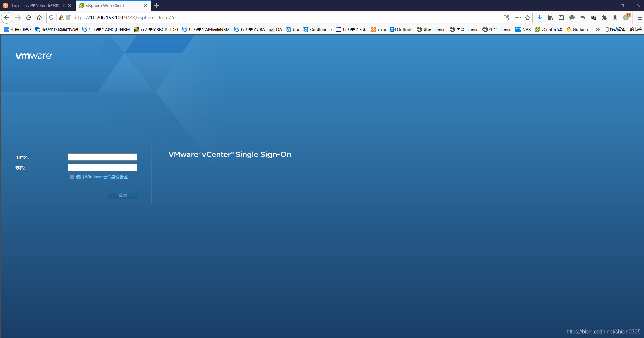This screenshot has height=338, width=644.
Task: Click the undo arrow toolbar icon
Action: click(x=583, y=18)
